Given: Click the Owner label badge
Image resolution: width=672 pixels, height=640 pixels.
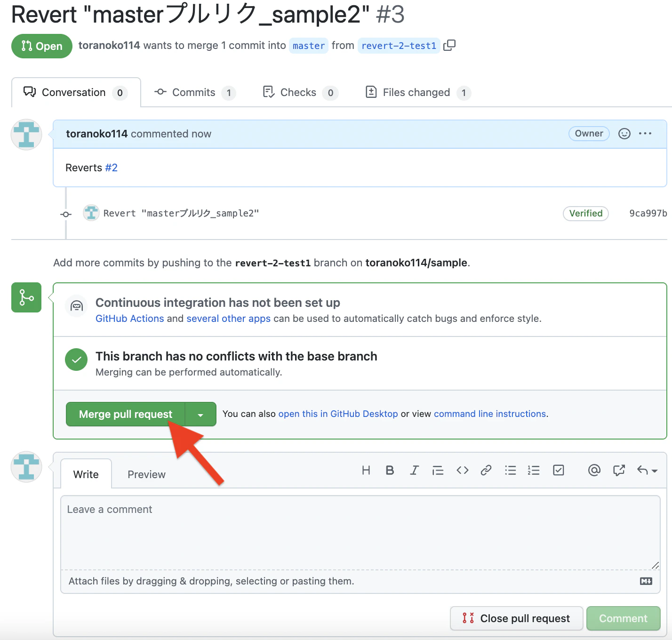Looking at the screenshot, I should pyautogui.click(x=589, y=133).
